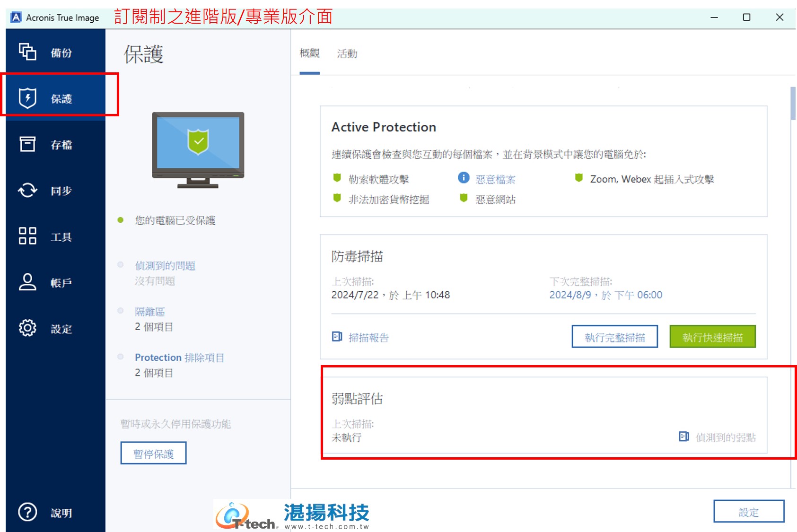Click 2 個項目 under Protection 排除項目
This screenshot has width=797, height=532.
[x=154, y=373]
